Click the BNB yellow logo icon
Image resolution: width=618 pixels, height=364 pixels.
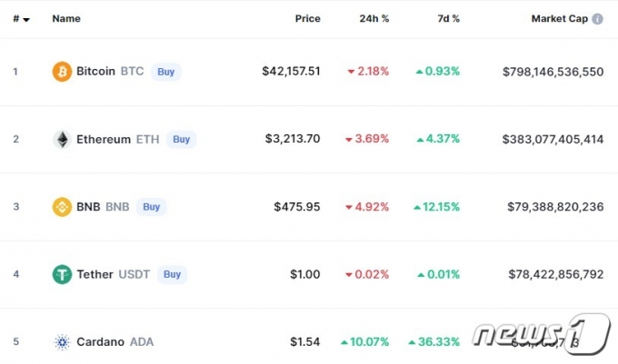click(x=62, y=207)
